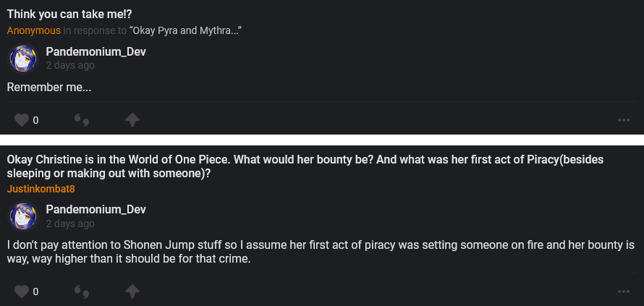This screenshot has width=644, height=306.
Task: Click the quote icon under "Remember me..."
Action: 82,120
